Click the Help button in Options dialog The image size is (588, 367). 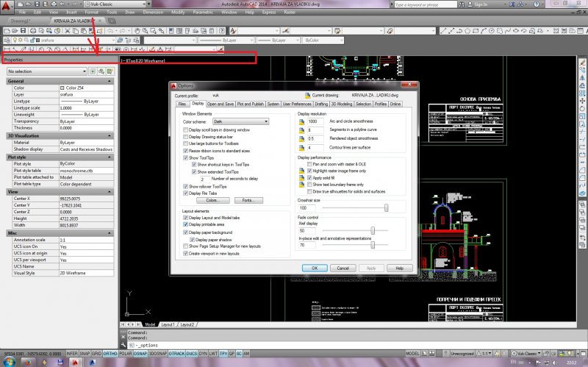[400, 268]
